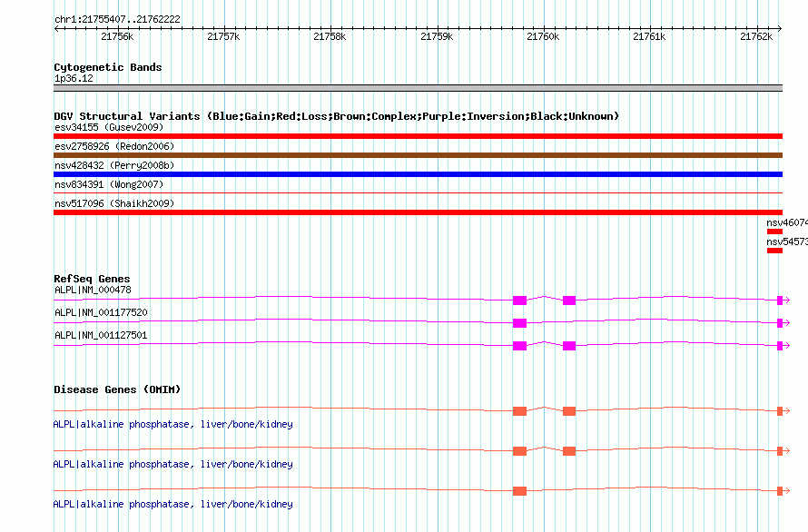Click second exon box of ALPL NM_000478
This screenshot has width=808, height=532.
[x=569, y=300]
